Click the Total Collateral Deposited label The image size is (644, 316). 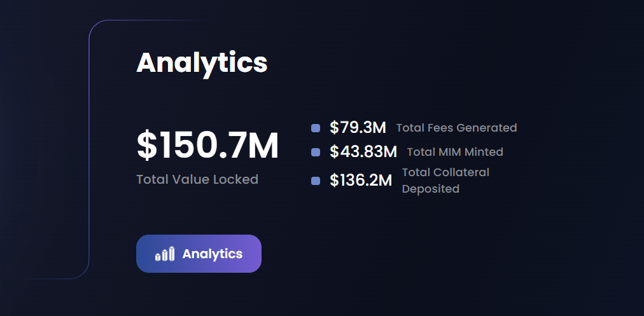445,181
